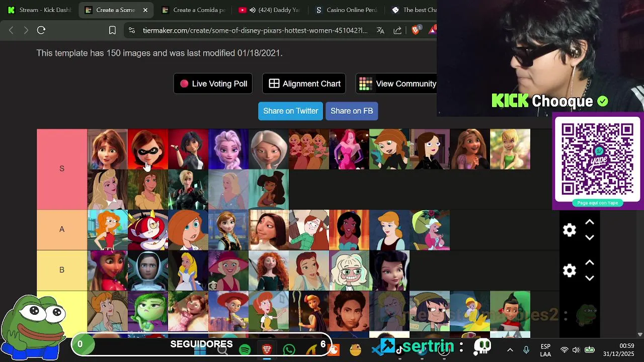The width and height of the screenshot is (644, 362).
Task: Select the Anna image in A tier
Action: pyautogui.click(x=228, y=230)
